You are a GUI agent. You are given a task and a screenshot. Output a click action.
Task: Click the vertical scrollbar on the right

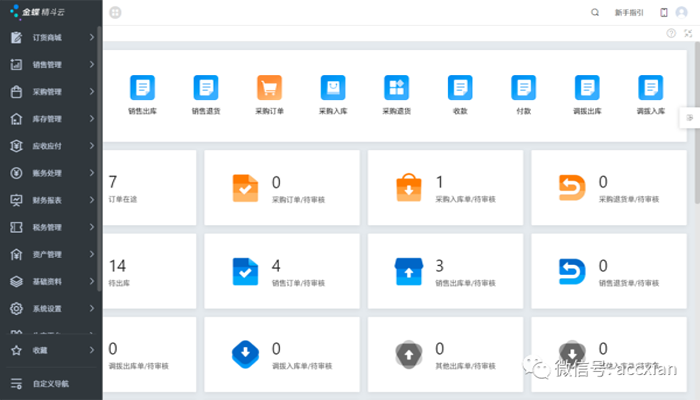[695, 150]
